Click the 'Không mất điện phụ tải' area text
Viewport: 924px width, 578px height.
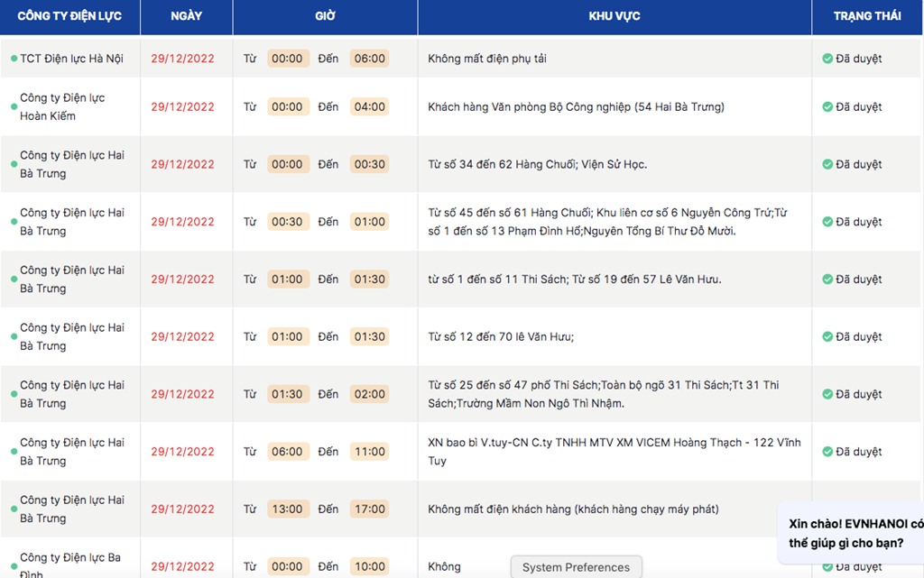click(487, 59)
